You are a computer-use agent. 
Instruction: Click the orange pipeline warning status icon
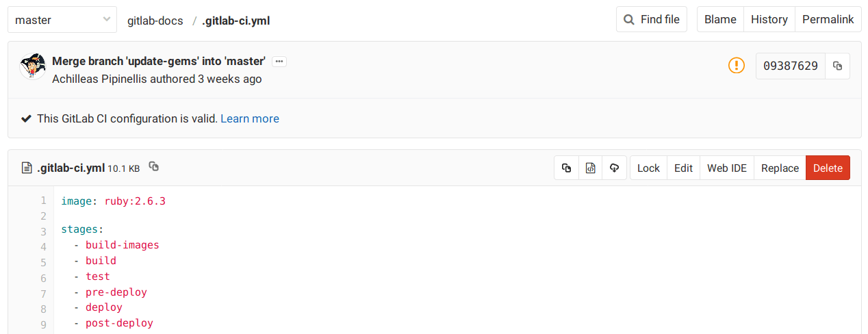click(736, 66)
